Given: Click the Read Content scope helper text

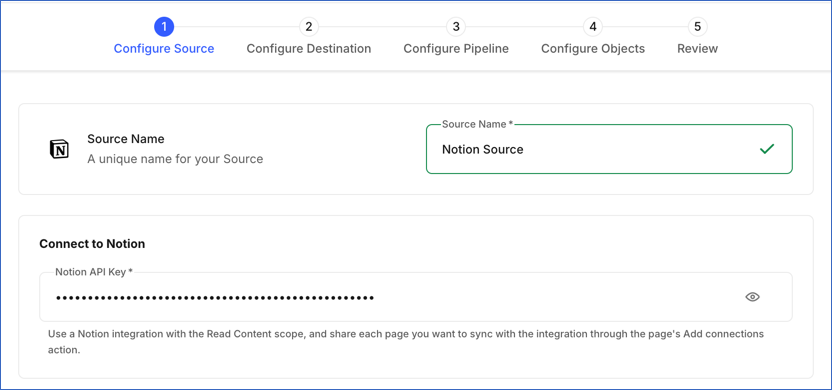Looking at the screenshot, I should click(x=406, y=343).
